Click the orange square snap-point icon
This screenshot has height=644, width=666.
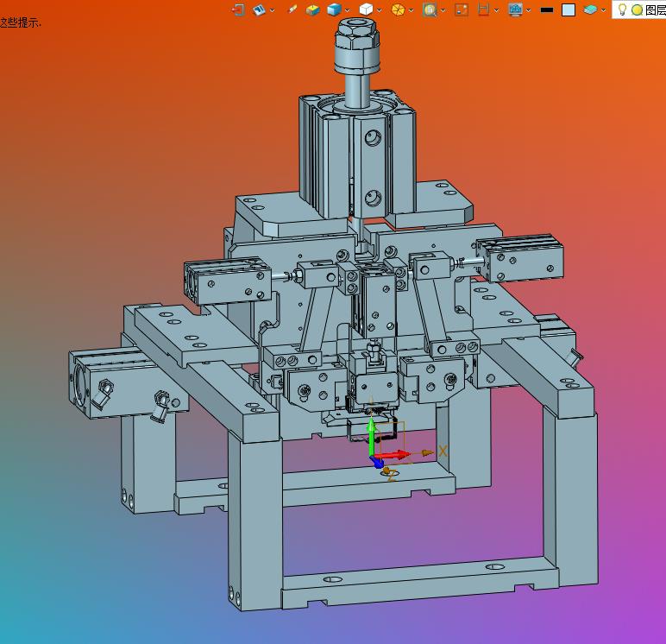462,9
